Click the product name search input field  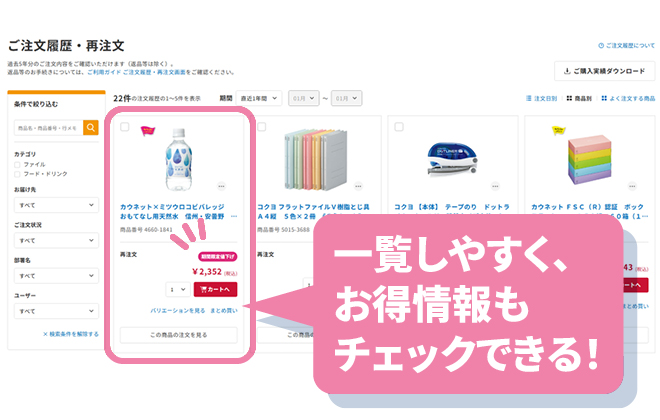click(48, 128)
